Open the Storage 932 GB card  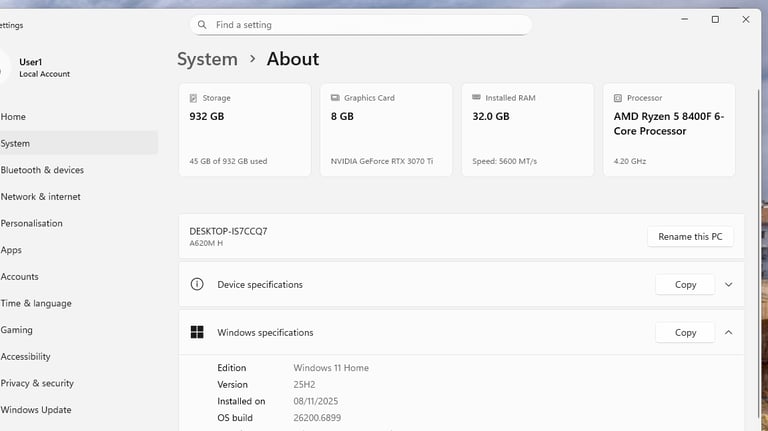pos(245,130)
